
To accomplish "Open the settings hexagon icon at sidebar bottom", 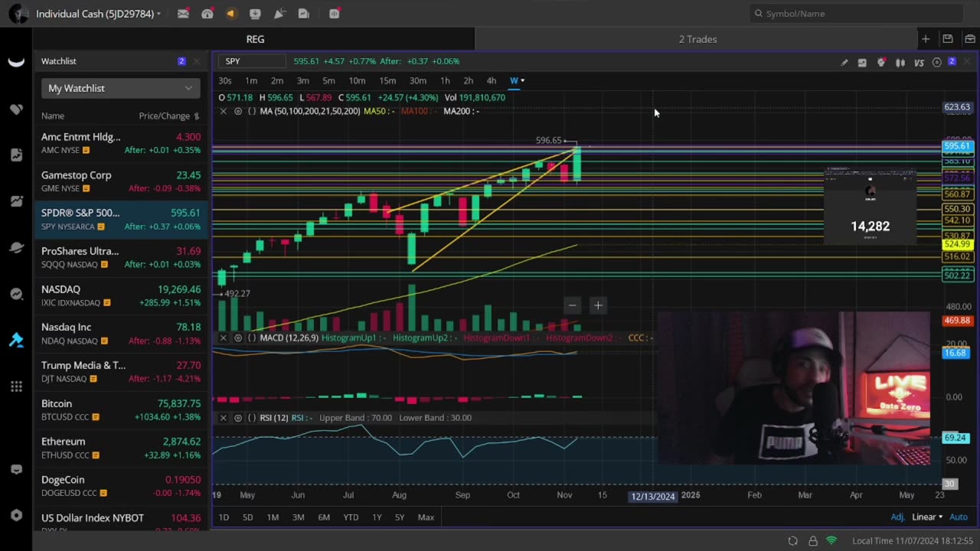I will (x=16, y=516).
